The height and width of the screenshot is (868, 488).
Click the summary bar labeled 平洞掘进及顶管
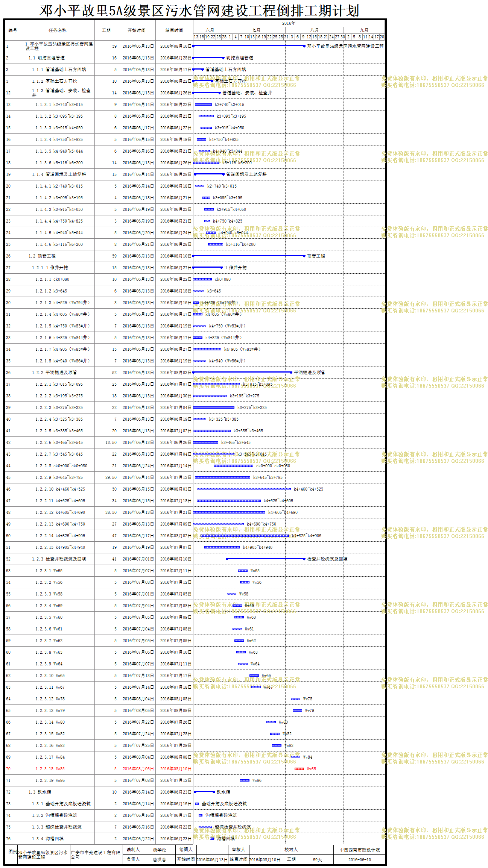pyautogui.click(x=242, y=372)
